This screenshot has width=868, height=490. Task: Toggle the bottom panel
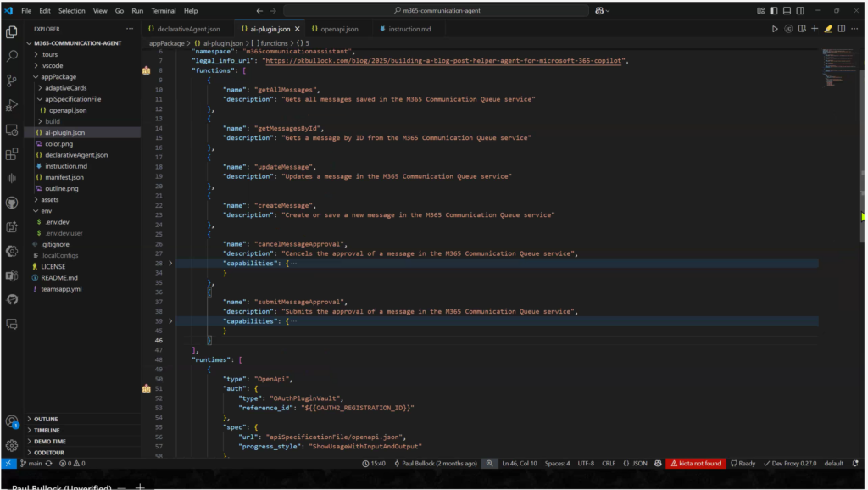787,10
